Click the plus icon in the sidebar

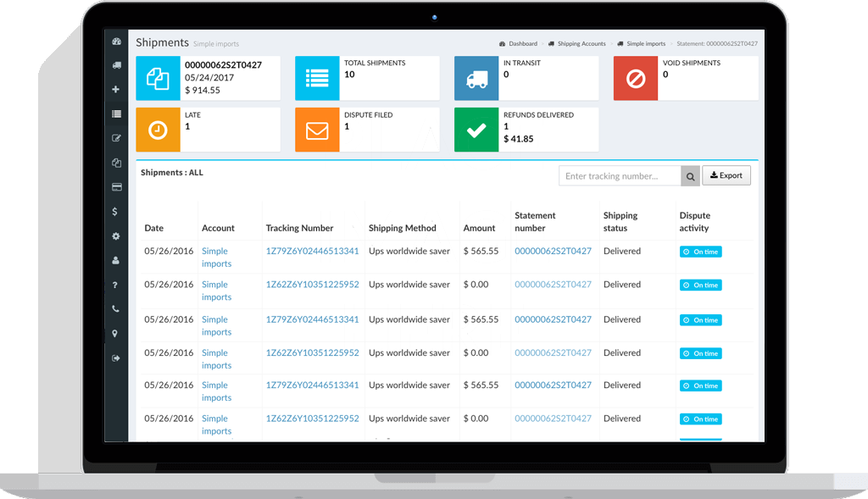click(115, 90)
